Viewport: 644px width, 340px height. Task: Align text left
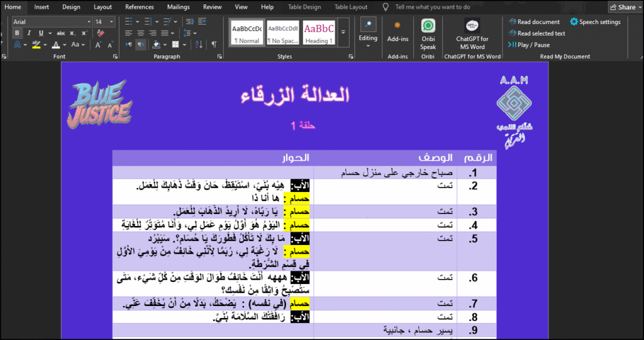click(x=128, y=33)
